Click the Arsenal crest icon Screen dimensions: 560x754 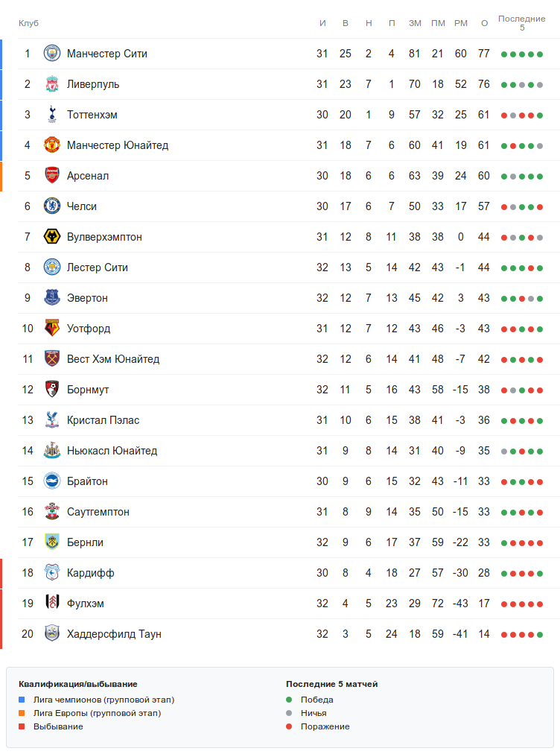click(x=51, y=176)
